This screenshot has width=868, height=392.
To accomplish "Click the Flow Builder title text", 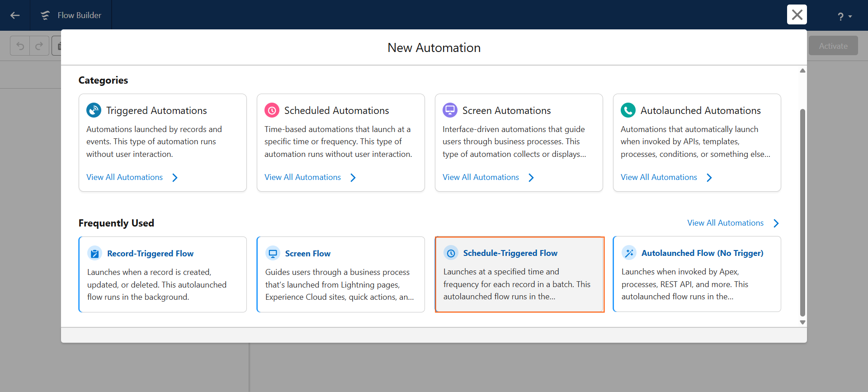I will (x=79, y=15).
